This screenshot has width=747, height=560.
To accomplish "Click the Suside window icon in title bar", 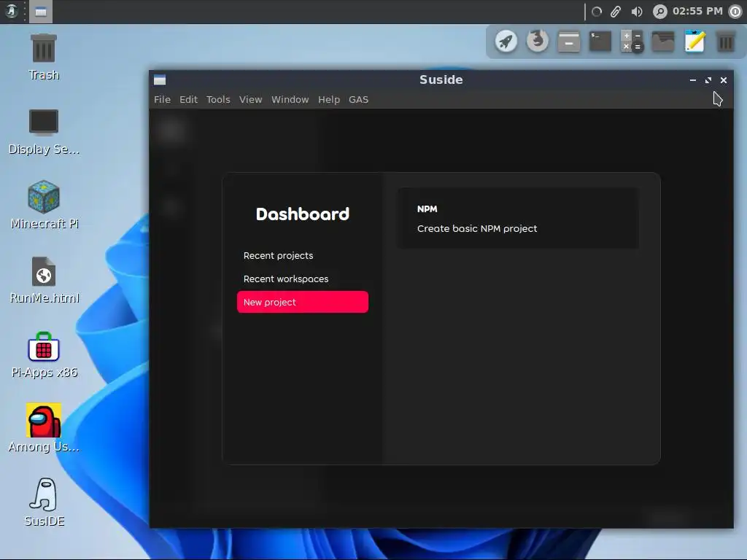I will point(160,80).
